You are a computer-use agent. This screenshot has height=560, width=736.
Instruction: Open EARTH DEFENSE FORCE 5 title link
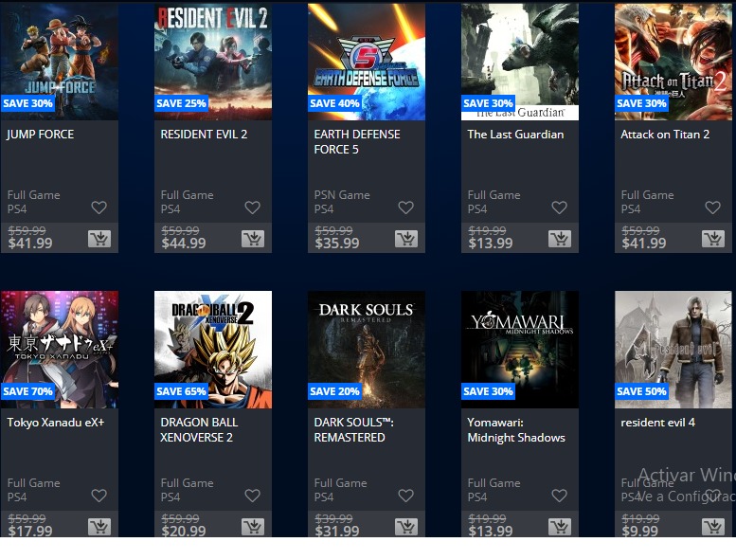pos(357,141)
